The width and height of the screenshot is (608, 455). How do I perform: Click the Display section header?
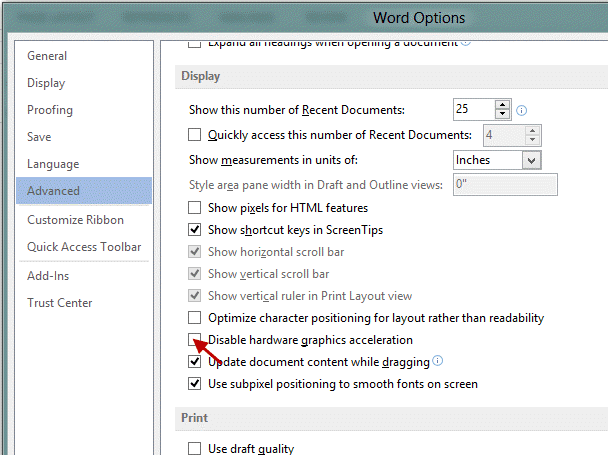point(200,76)
